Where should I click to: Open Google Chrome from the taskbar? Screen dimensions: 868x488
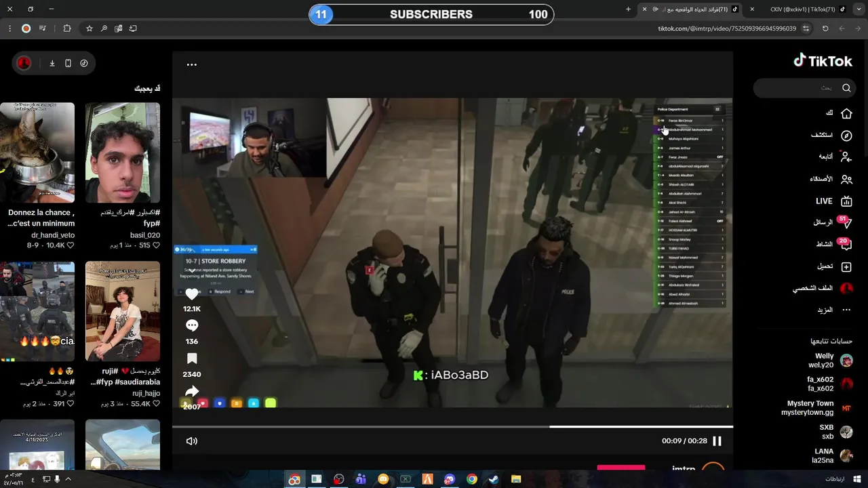471,479
